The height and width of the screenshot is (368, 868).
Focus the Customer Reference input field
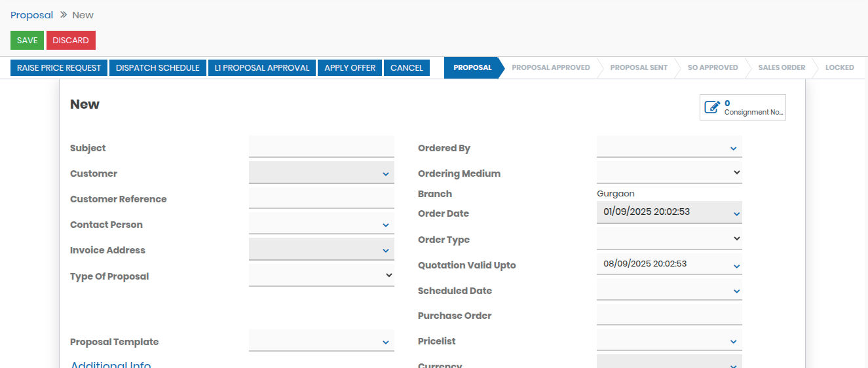(x=321, y=198)
